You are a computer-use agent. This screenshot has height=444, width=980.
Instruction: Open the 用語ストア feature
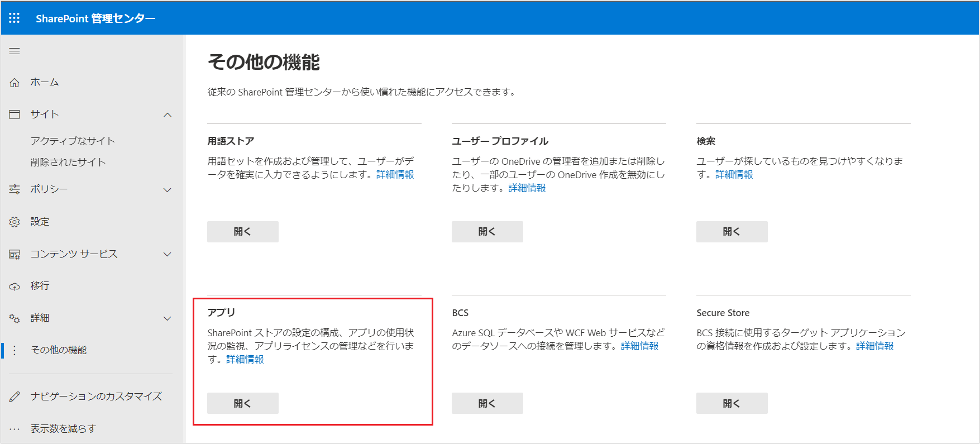pyautogui.click(x=243, y=232)
